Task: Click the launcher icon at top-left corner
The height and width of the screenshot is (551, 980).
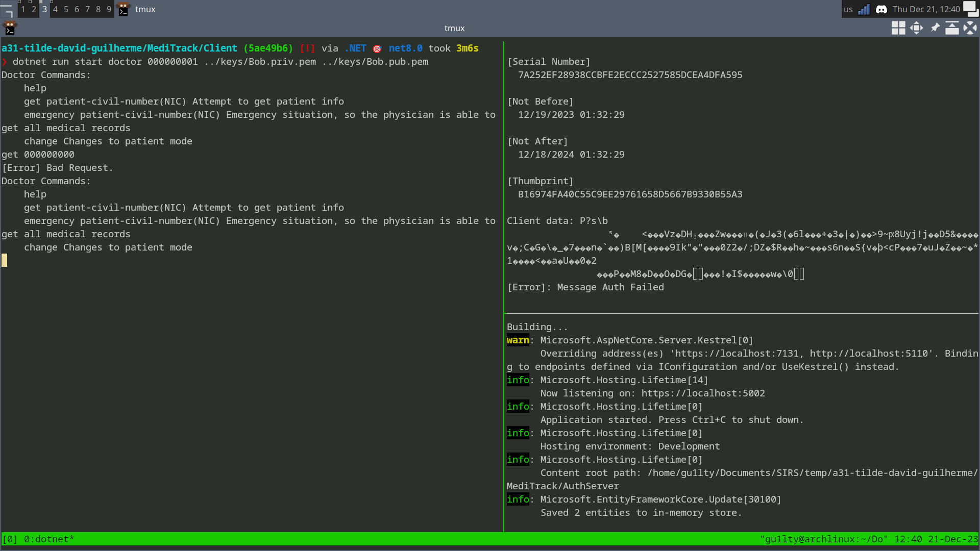Action: click(7, 9)
